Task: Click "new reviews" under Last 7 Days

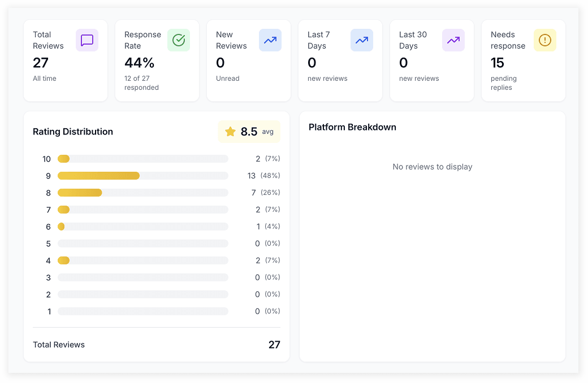Action: tap(327, 79)
